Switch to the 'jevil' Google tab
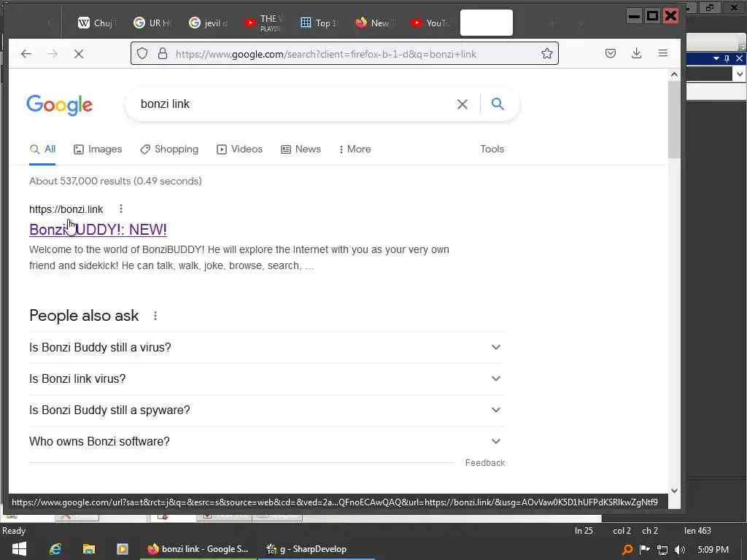This screenshot has height=560, width=747. 209,23
